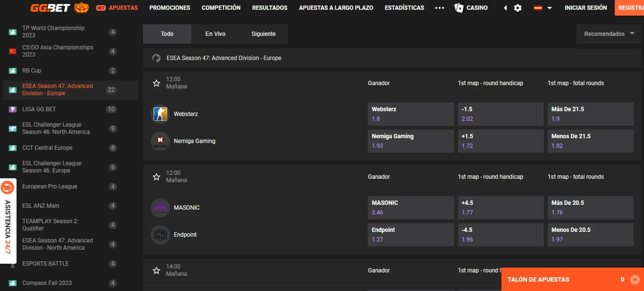Viewport: 644px width, 291px height.
Task: Open CS:GO Asia Championships 2023 tournament
Action: (70, 51)
